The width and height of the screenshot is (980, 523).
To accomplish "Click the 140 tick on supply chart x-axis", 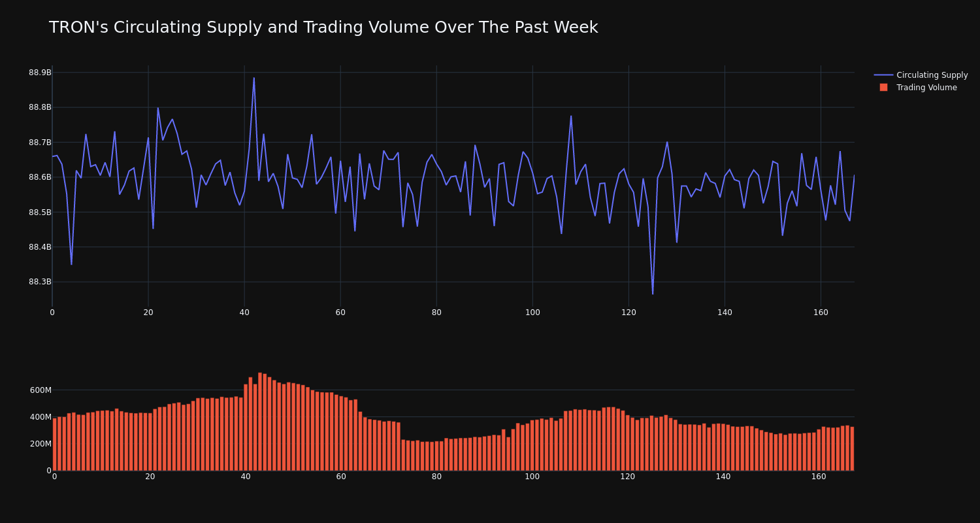I will [725, 312].
